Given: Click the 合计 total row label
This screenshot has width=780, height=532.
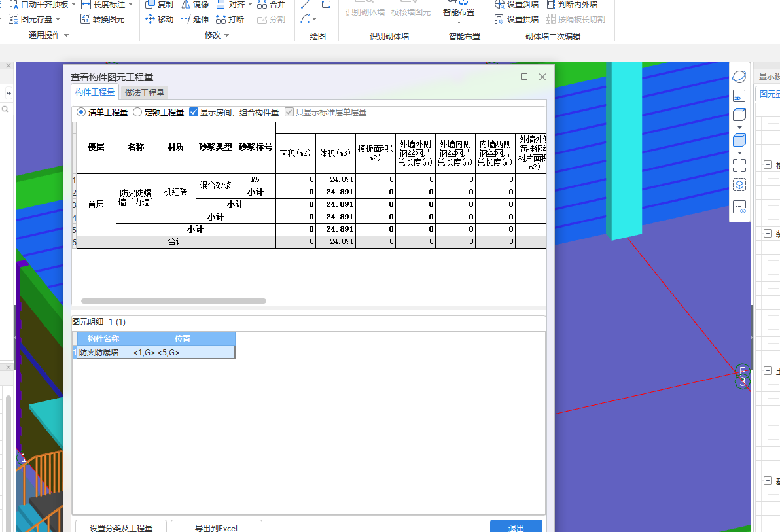Looking at the screenshot, I should [x=175, y=242].
